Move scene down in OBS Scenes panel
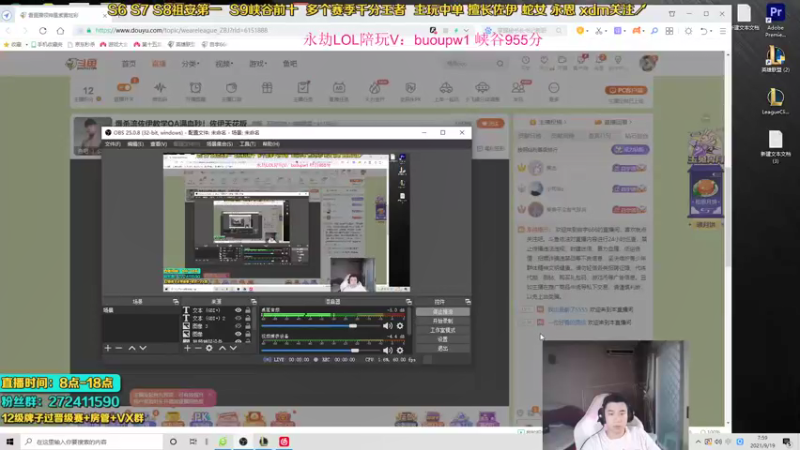 [143, 348]
